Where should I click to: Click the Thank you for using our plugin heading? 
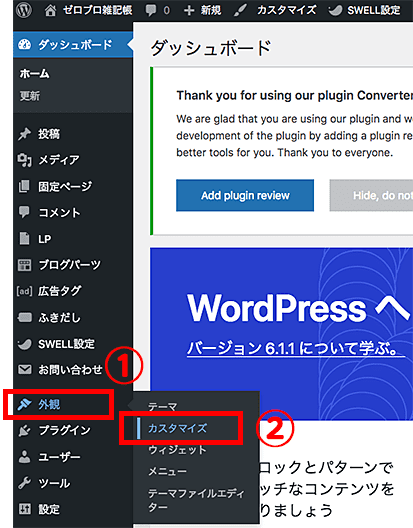pos(295,95)
